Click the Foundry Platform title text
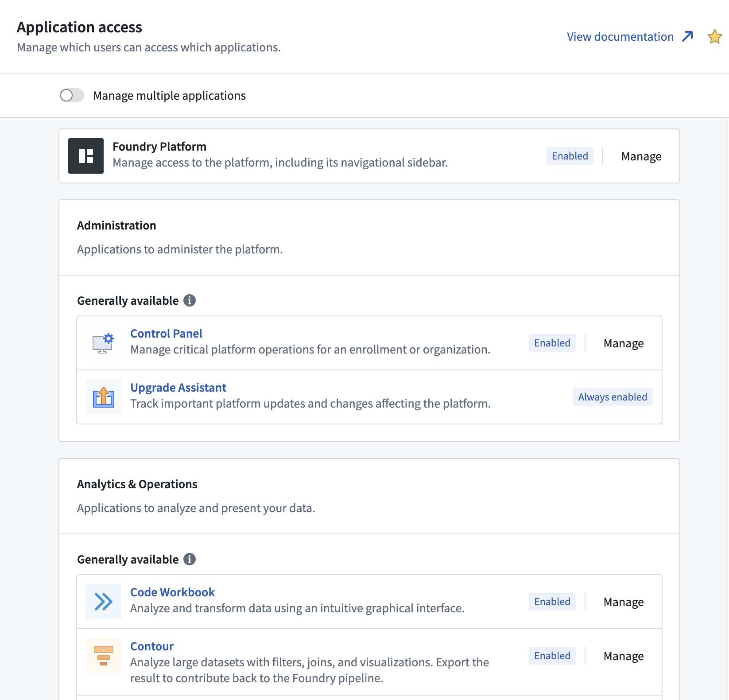 159,147
